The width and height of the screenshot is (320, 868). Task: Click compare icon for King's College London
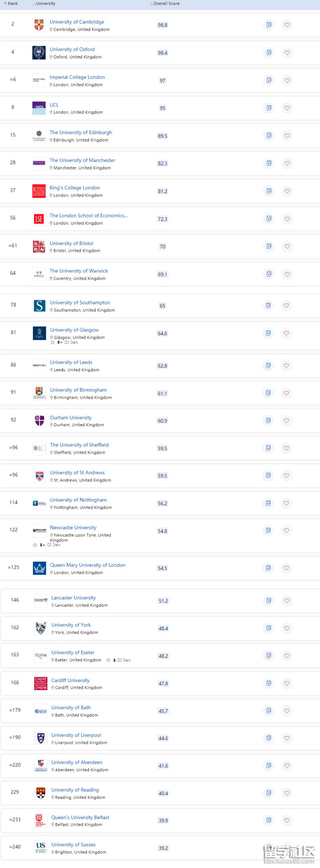[269, 191]
